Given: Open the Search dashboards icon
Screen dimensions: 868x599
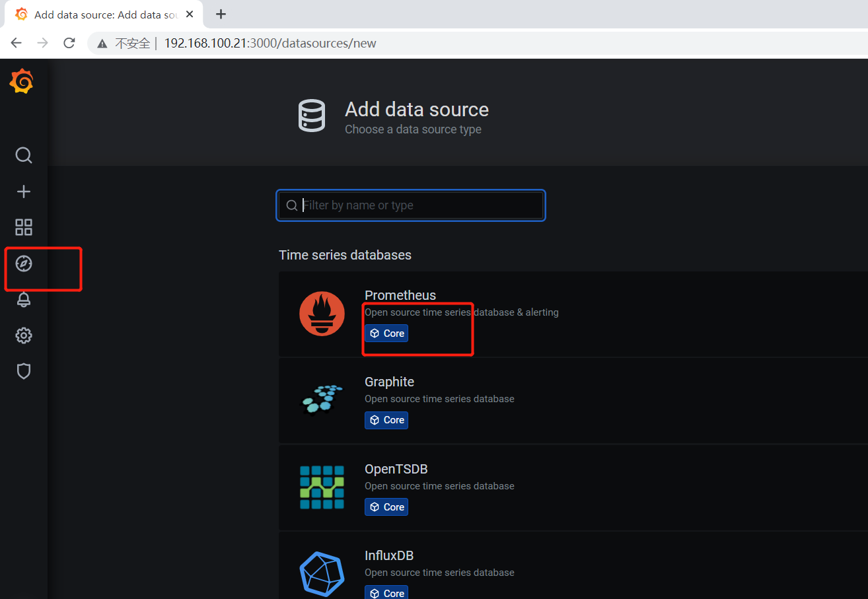Looking at the screenshot, I should [24, 155].
